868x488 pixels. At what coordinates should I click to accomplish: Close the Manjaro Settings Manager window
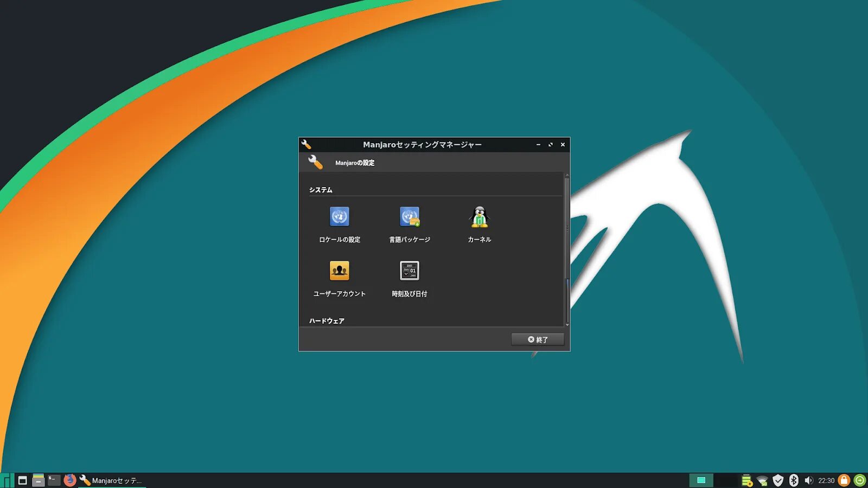tap(563, 145)
